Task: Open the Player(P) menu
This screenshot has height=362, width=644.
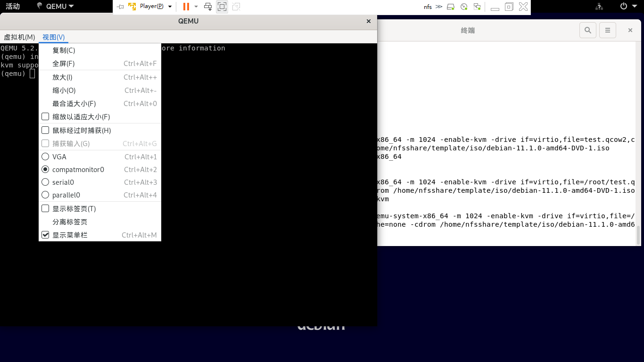Action: 151,7
